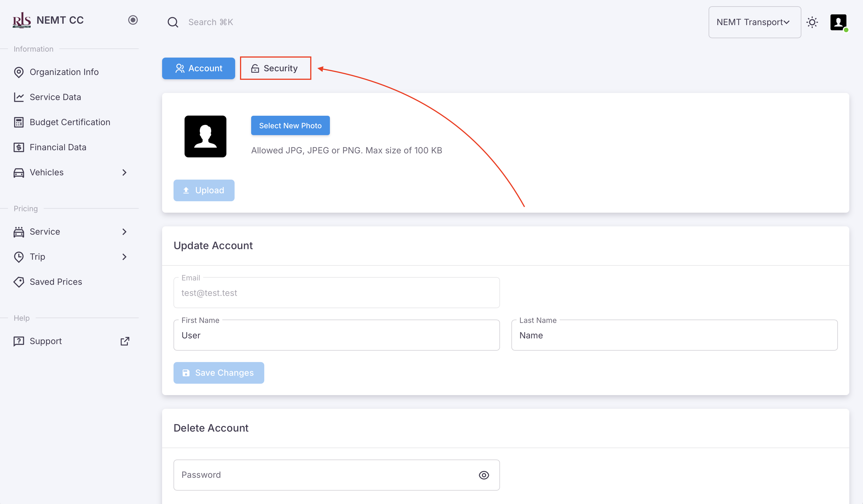Toggle the sidebar pin radio icon
863x504 pixels.
pyautogui.click(x=133, y=20)
